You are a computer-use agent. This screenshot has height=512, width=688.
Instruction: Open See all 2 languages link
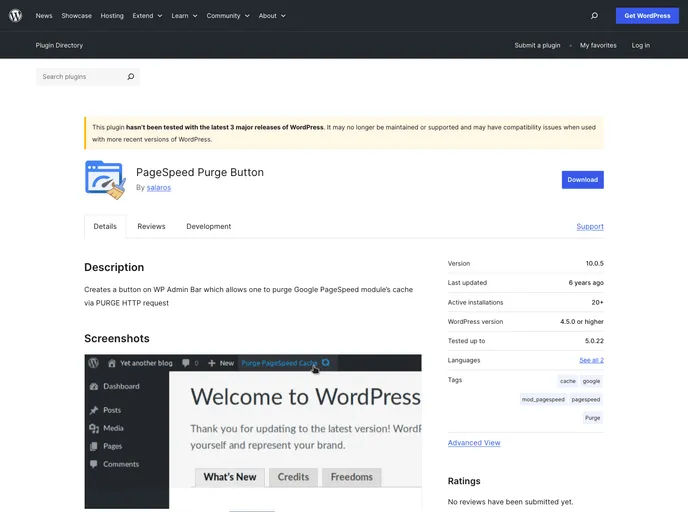(591, 360)
